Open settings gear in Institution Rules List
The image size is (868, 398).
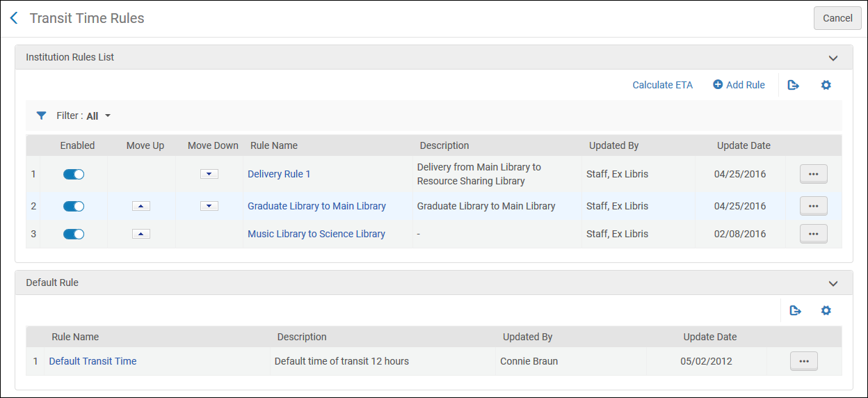coord(826,85)
